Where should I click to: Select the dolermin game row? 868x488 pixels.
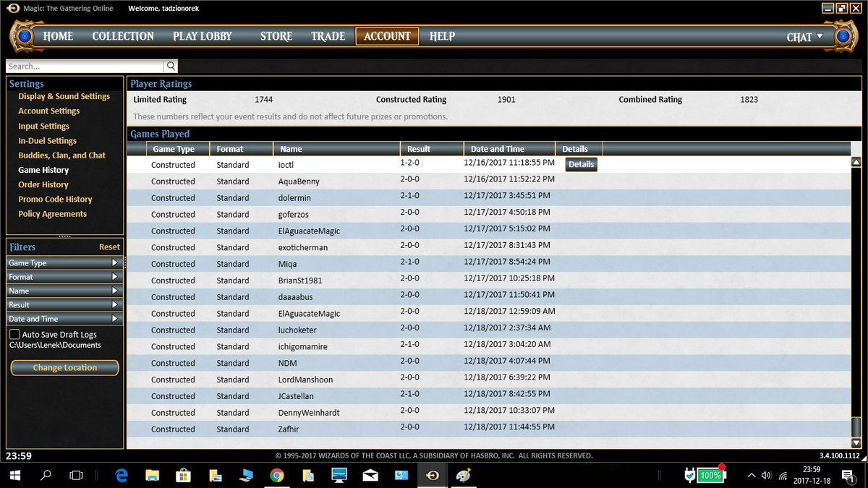(489, 198)
